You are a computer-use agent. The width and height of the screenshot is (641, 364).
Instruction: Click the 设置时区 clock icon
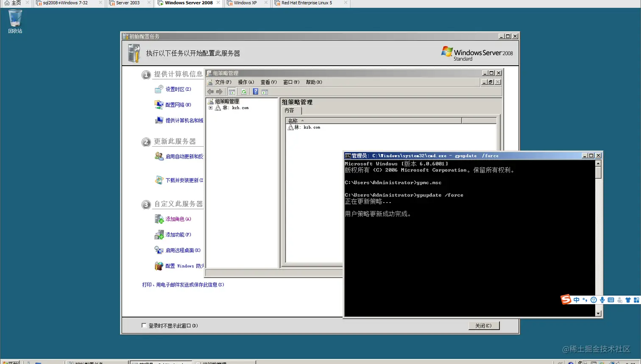coord(159,89)
